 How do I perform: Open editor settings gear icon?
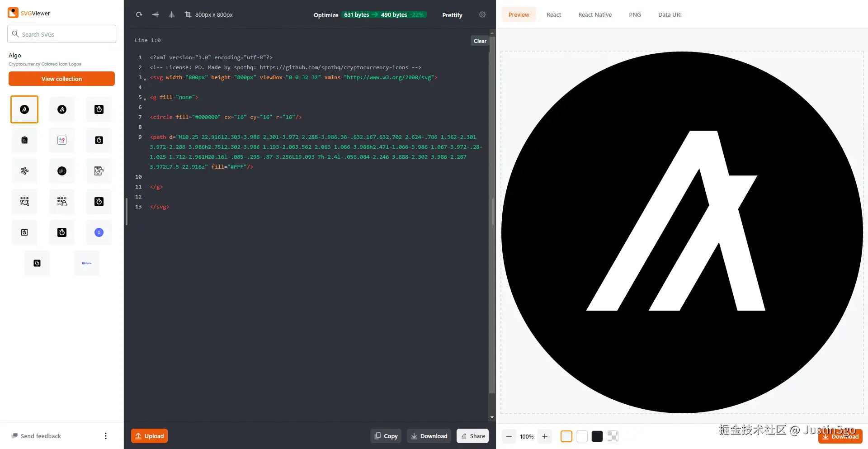coord(482,14)
